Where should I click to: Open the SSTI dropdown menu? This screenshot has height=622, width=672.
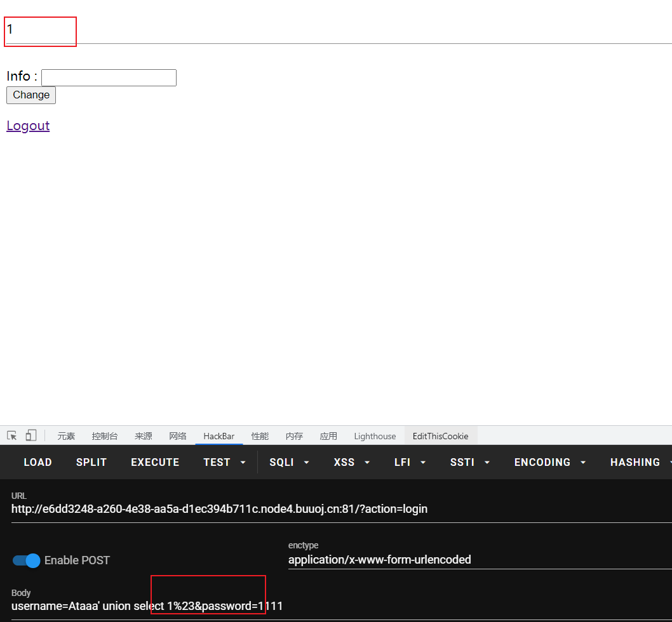[469, 462]
